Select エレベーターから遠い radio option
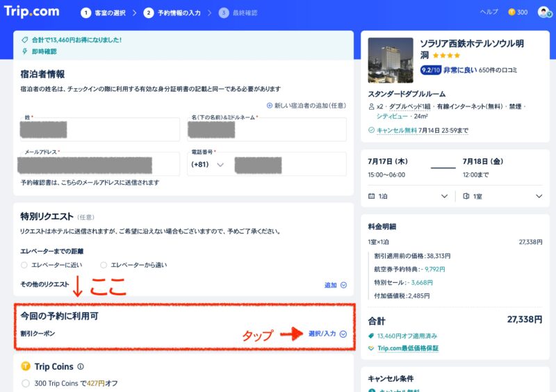 tap(104, 265)
